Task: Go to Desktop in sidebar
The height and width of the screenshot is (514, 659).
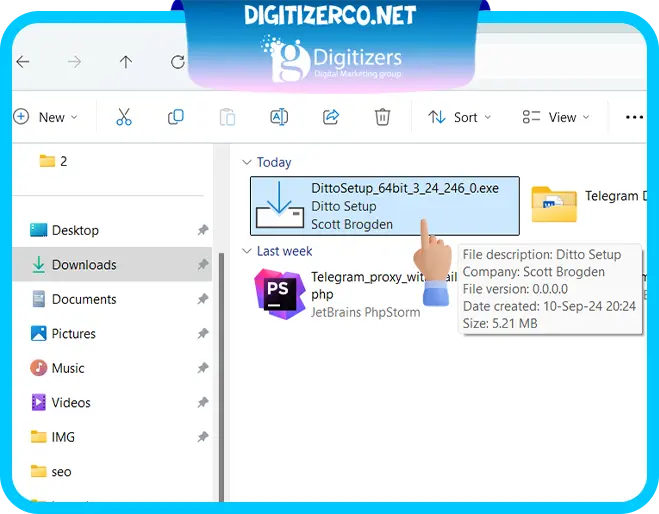Action: point(64,230)
